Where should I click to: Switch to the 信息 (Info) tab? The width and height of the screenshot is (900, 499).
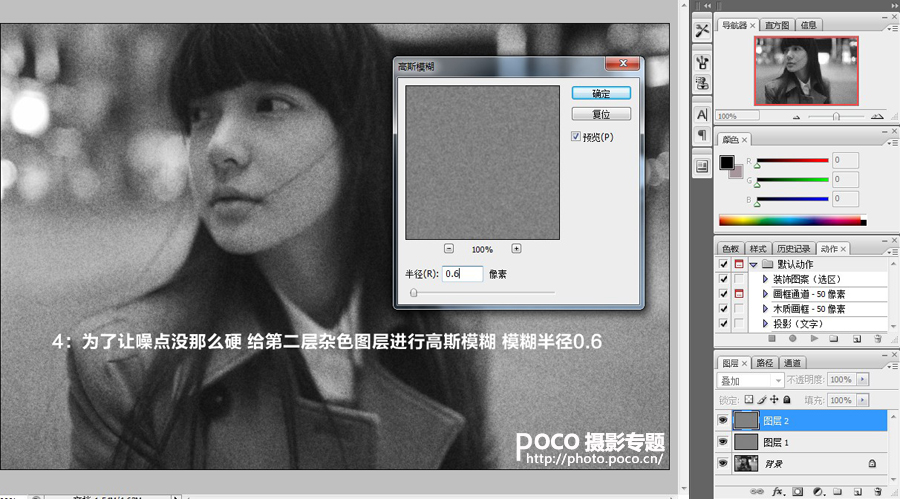(x=808, y=25)
